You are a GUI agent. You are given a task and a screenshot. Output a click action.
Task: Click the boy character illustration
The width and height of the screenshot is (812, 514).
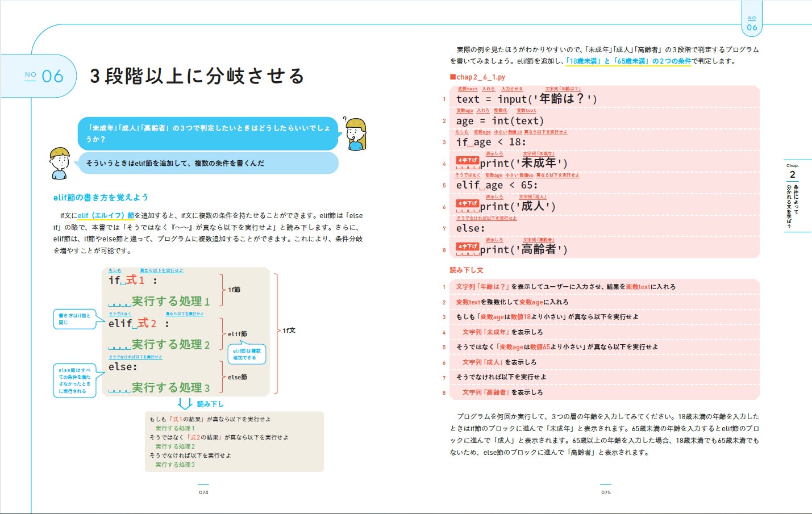click(60, 164)
